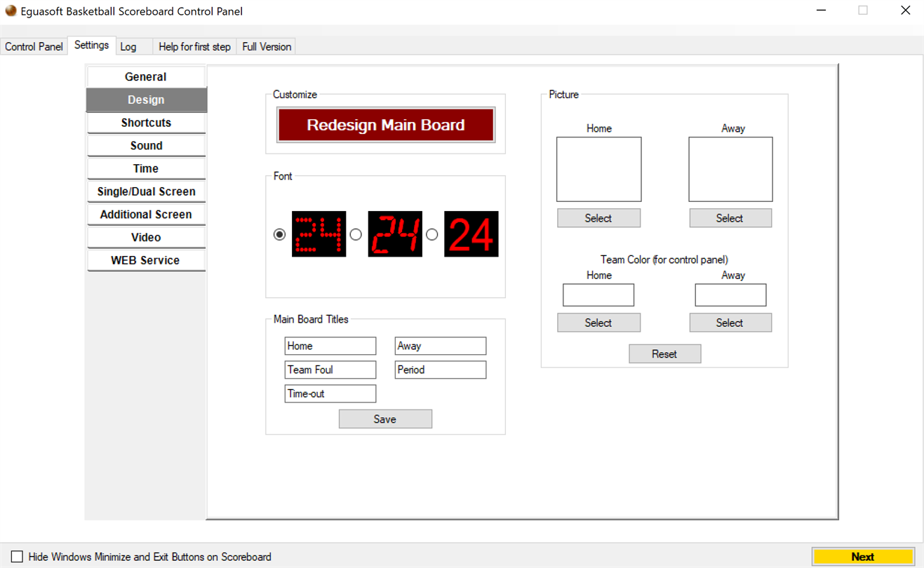924x568 pixels.
Task: Select a Home team picture
Action: click(598, 218)
